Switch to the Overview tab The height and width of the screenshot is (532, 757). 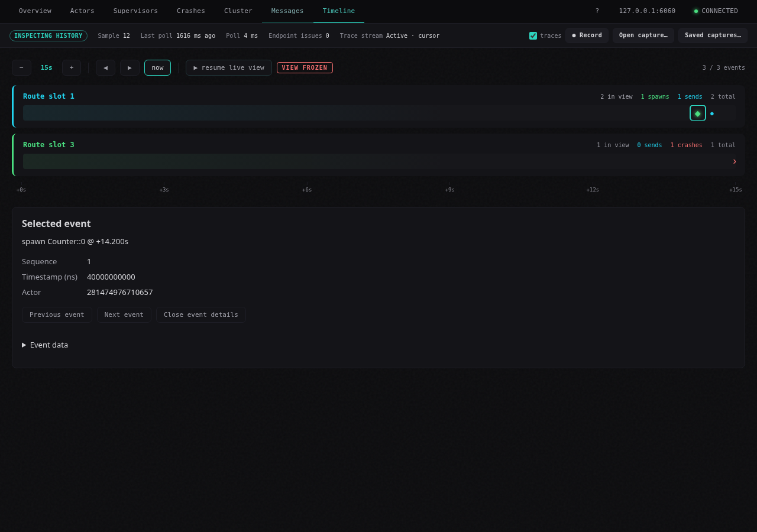click(x=35, y=11)
